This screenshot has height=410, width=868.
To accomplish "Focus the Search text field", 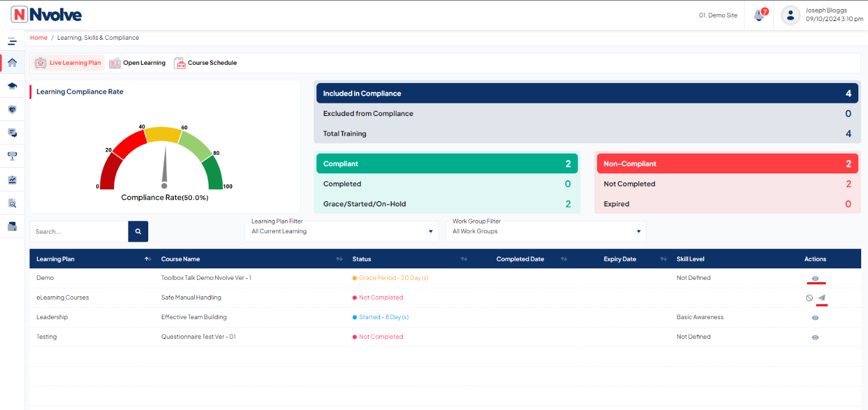I will 79,231.
